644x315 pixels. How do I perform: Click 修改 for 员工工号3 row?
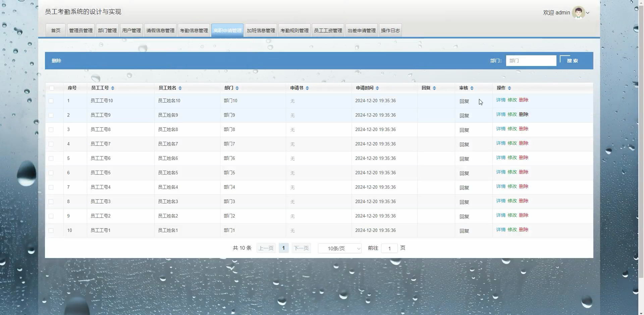pos(512,201)
